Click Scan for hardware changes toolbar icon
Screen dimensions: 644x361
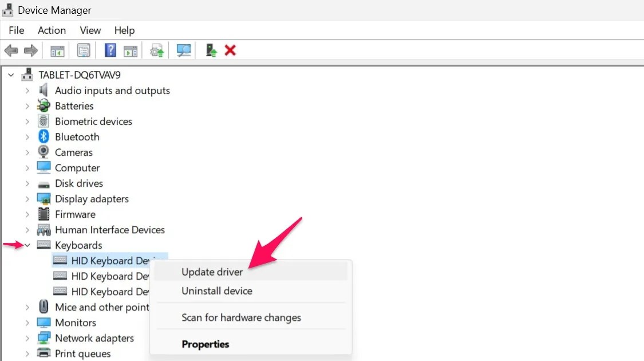pos(185,50)
